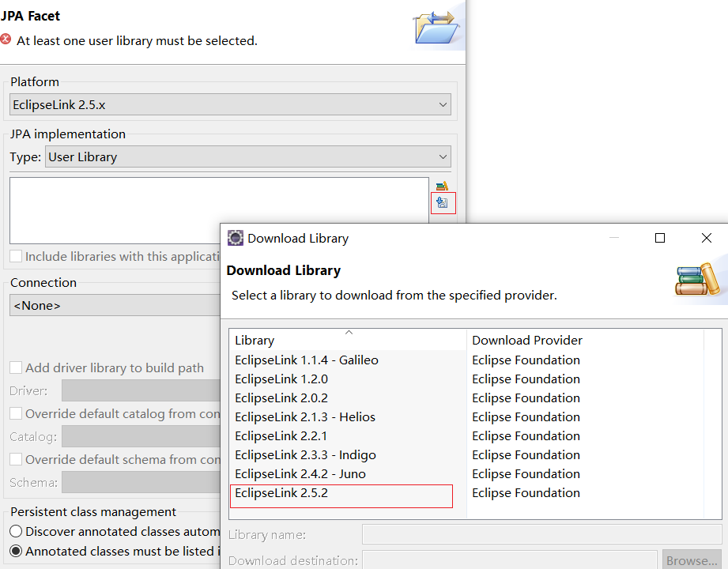This screenshot has height=569, width=728.
Task: Click the Download destination input field
Action: [510, 560]
